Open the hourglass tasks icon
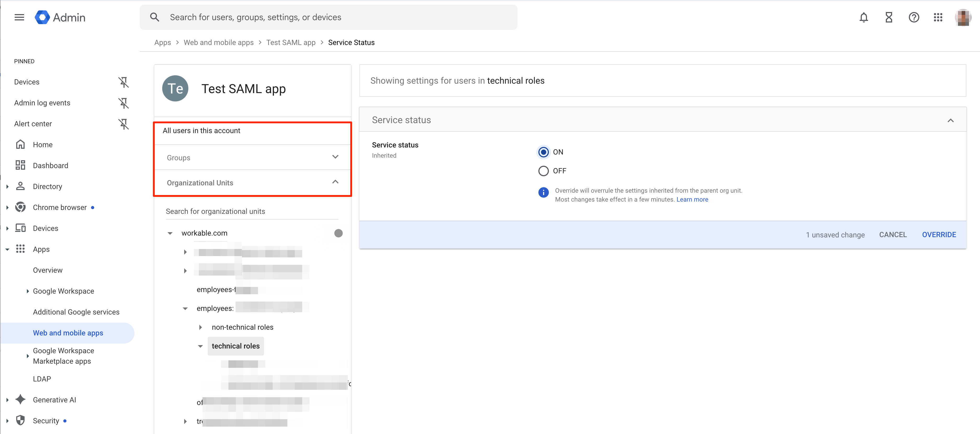980x434 pixels. 889,18
